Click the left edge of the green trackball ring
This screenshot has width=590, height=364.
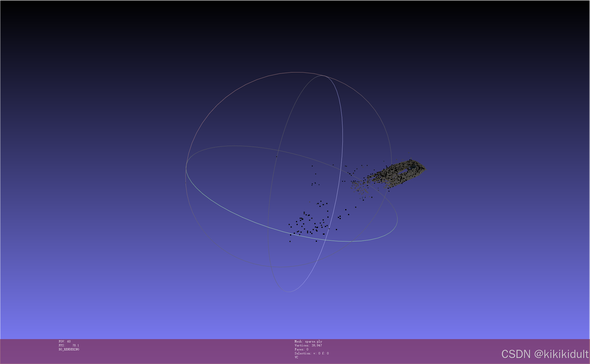(x=186, y=168)
